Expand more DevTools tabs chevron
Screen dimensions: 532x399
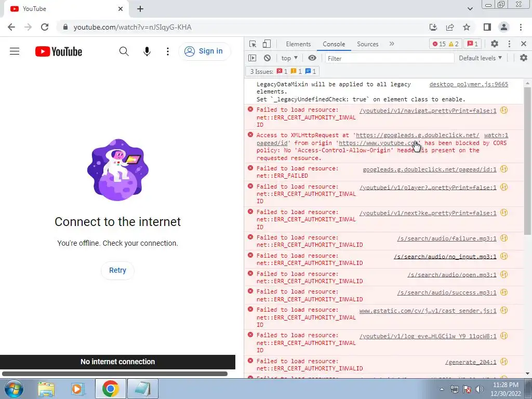tap(392, 44)
